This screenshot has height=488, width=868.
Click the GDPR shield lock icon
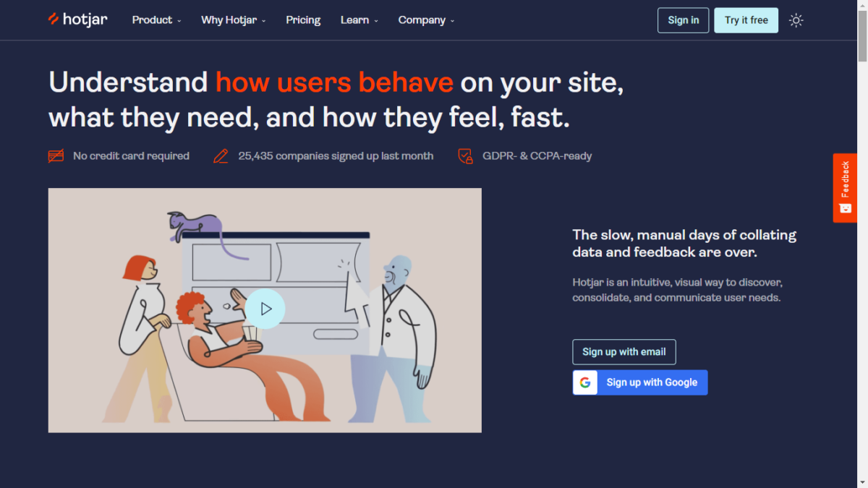click(465, 155)
